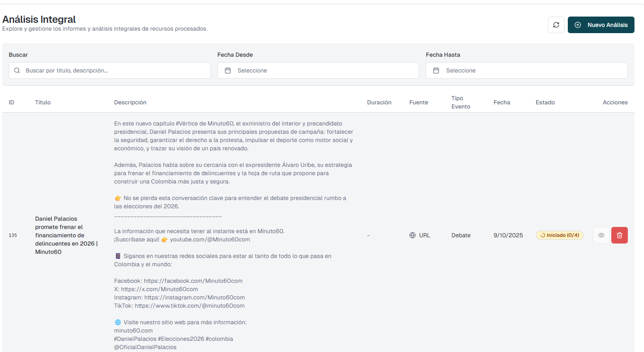Click the 9/10/2025 date cell

(x=508, y=235)
